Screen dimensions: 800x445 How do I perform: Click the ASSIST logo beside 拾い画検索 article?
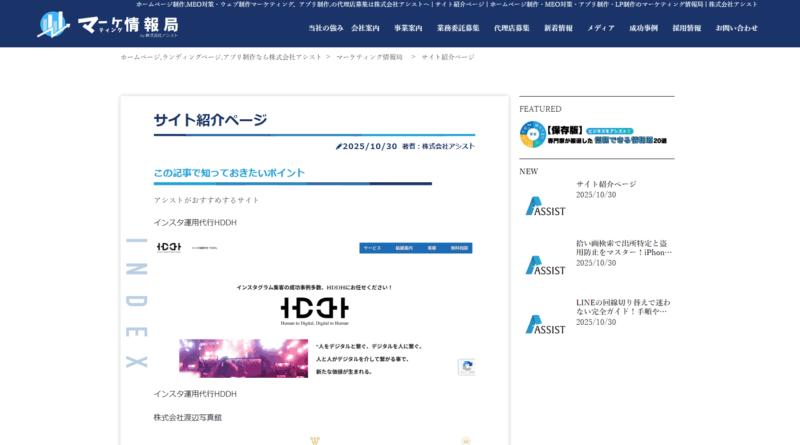click(546, 265)
